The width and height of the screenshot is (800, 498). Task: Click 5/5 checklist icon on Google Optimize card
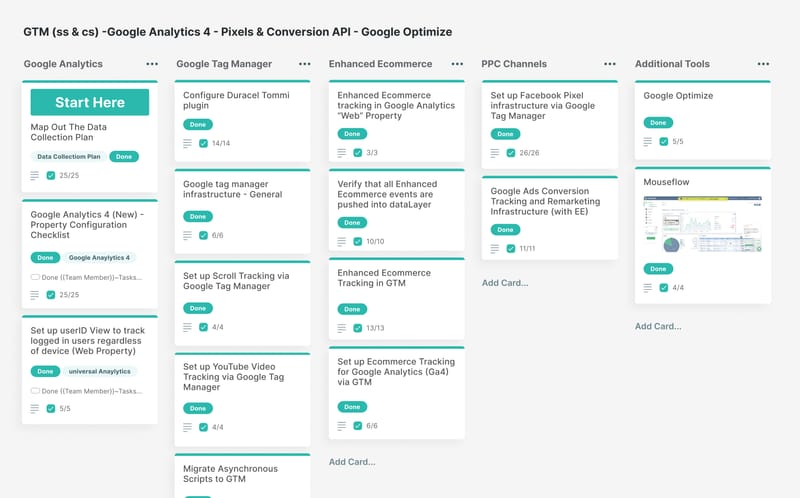pos(664,141)
